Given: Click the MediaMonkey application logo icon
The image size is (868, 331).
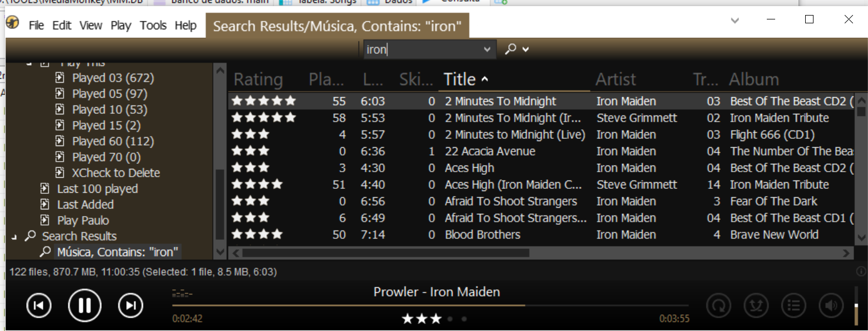Looking at the screenshot, I should coord(13,24).
